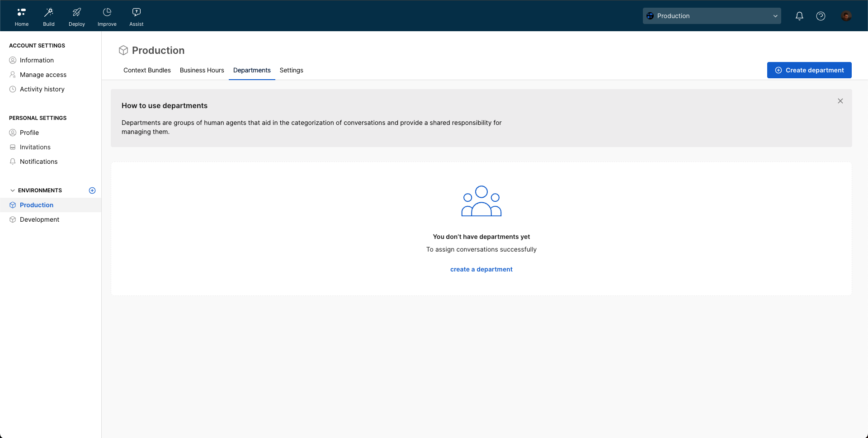Open the Settings tab
Image resolution: width=868 pixels, height=438 pixels.
pyautogui.click(x=291, y=70)
